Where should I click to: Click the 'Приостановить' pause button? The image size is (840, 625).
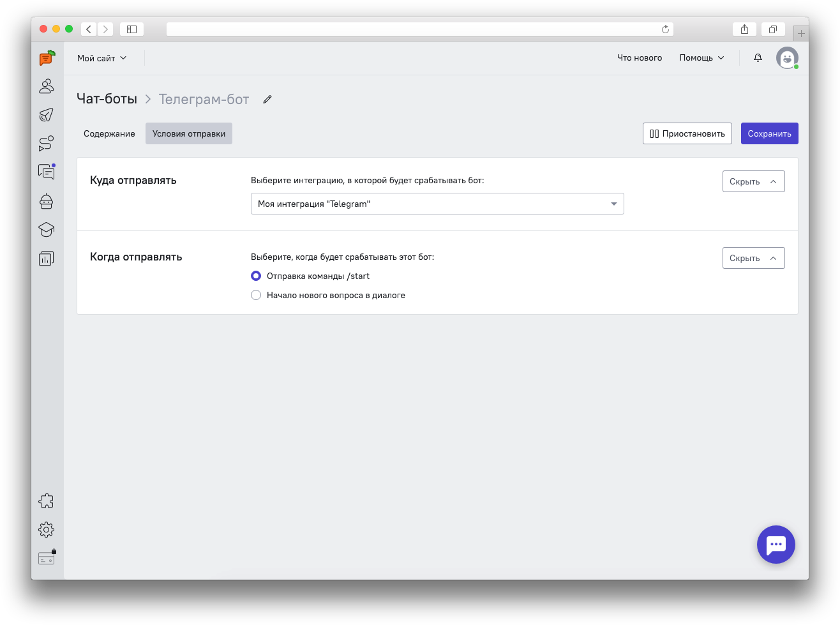tap(687, 133)
